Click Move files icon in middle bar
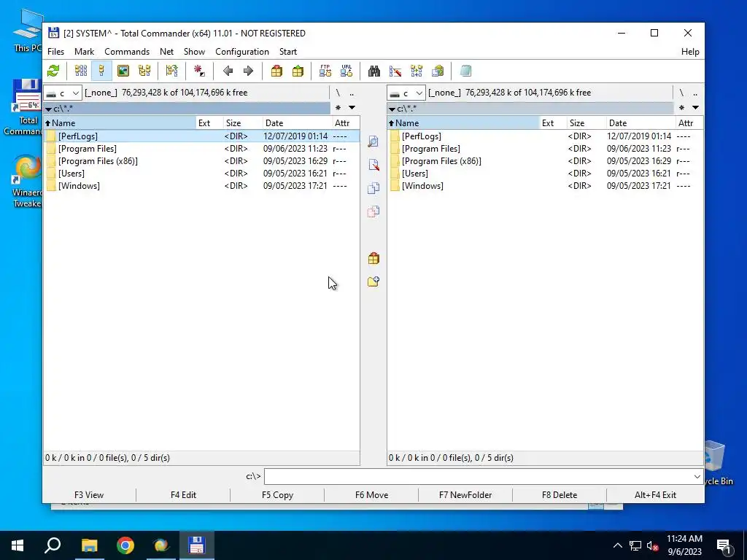Viewport: 747px width, 560px height. point(373,211)
